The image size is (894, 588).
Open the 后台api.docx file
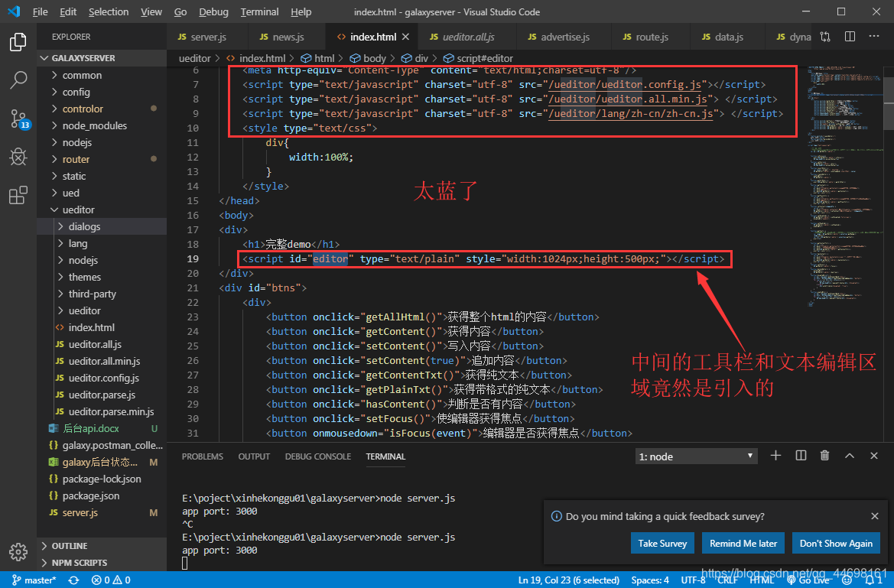coord(102,428)
